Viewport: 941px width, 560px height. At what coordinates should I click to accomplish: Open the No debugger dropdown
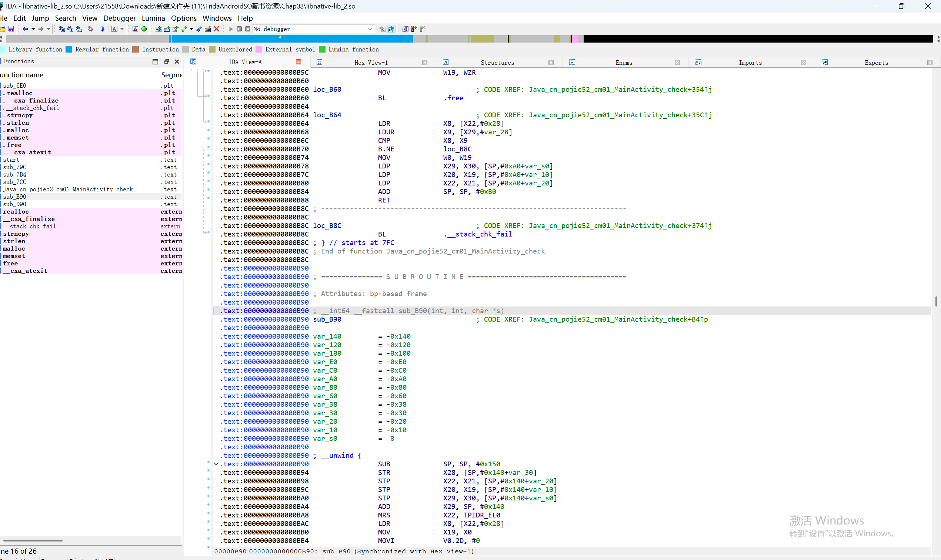[x=370, y=28]
